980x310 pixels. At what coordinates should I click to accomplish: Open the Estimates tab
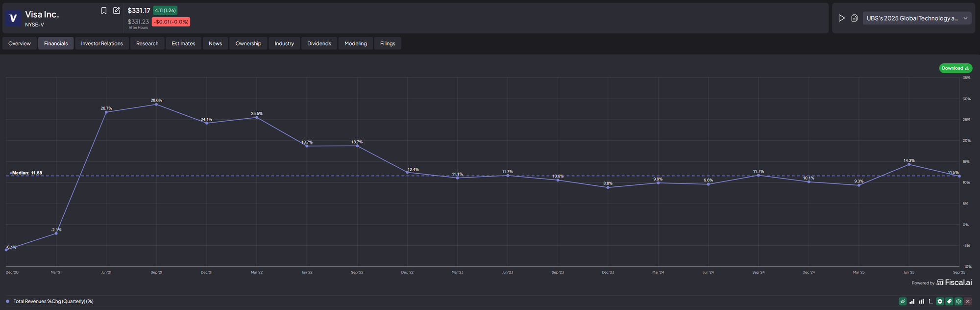pyautogui.click(x=183, y=44)
